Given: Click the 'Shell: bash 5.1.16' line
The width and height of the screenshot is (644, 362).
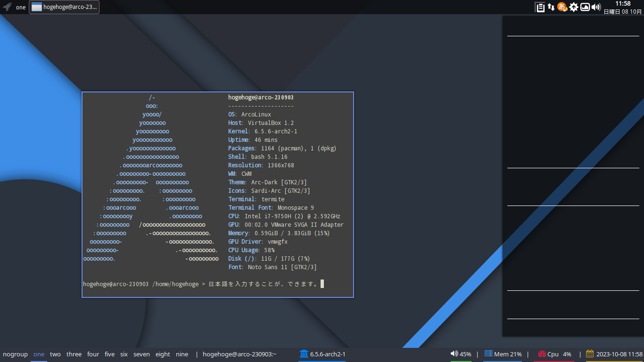Looking at the screenshot, I should pos(257,157).
